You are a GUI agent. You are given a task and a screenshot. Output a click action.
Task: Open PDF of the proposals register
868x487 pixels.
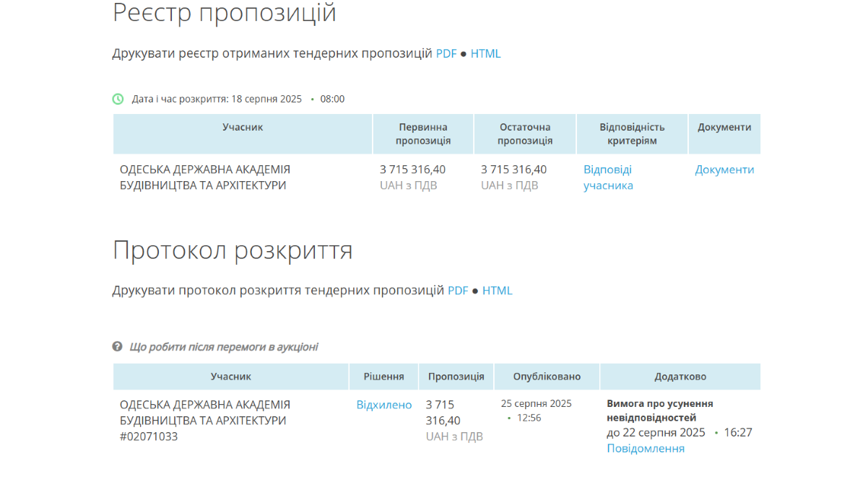[x=446, y=53]
